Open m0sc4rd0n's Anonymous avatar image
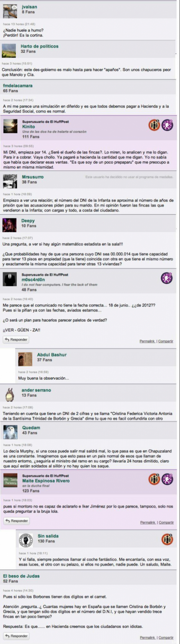Viewport: 180px width, 644px height. point(10,279)
